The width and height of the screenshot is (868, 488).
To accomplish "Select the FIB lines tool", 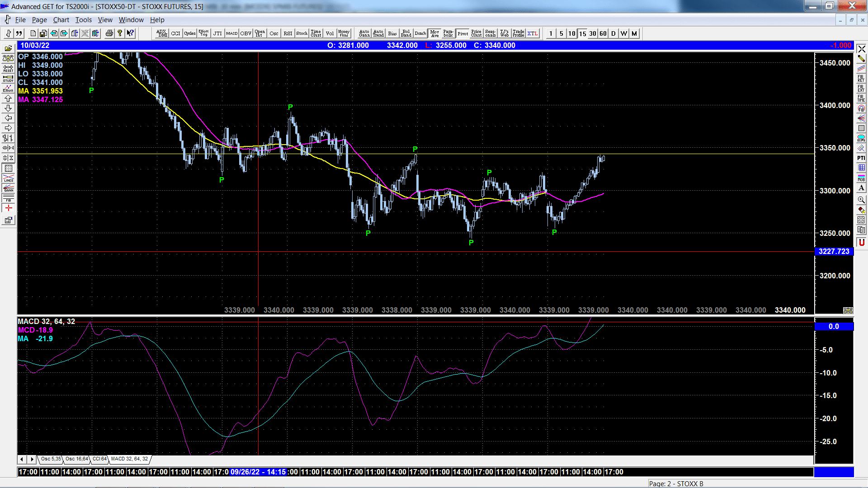I will click(x=8, y=198).
